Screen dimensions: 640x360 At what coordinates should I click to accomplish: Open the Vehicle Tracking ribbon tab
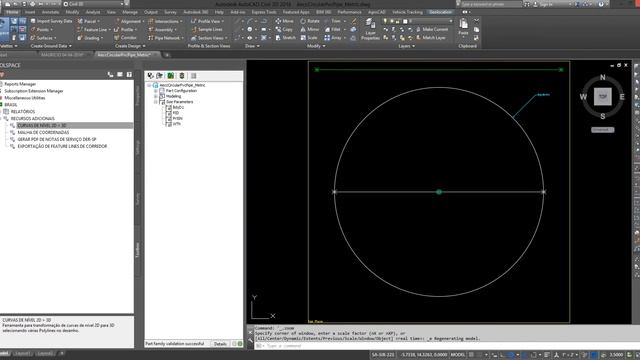pos(407,12)
